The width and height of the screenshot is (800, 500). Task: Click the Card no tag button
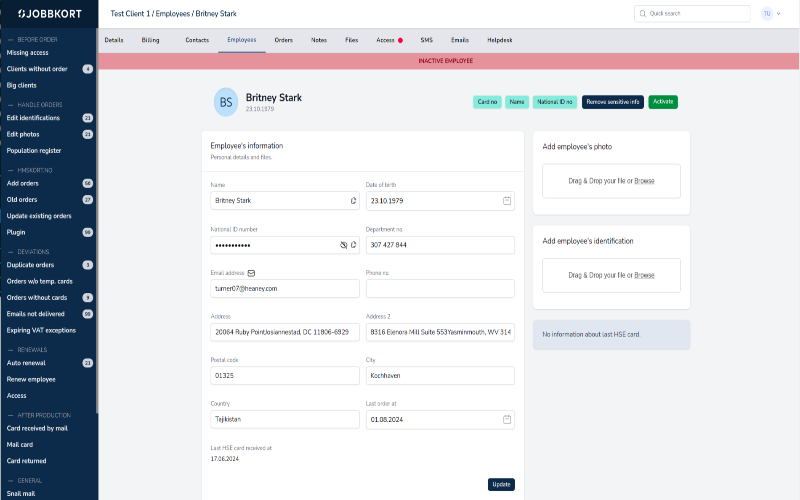487,102
